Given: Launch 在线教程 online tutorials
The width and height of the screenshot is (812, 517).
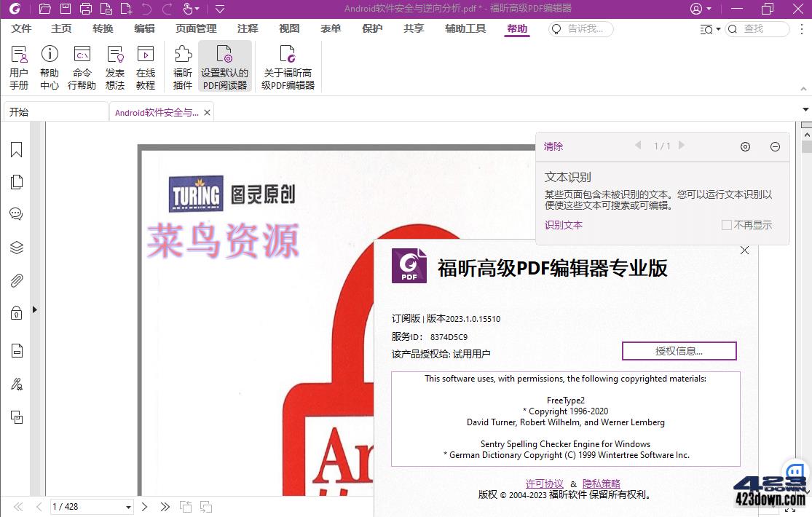Looking at the screenshot, I should click(146, 66).
